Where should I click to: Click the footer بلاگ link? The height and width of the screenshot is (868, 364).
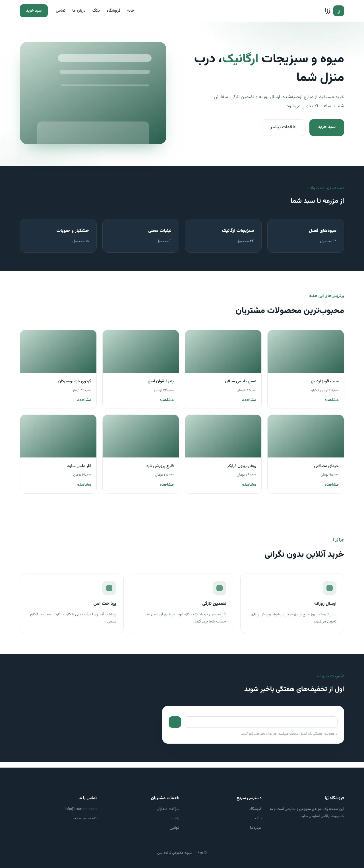[x=258, y=818]
